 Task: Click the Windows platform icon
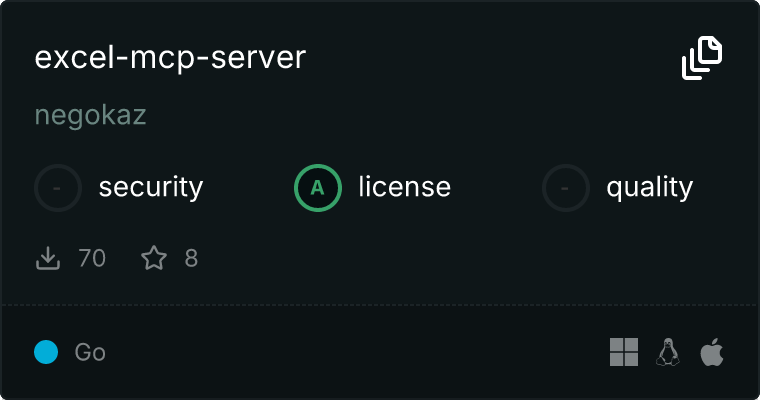click(624, 352)
